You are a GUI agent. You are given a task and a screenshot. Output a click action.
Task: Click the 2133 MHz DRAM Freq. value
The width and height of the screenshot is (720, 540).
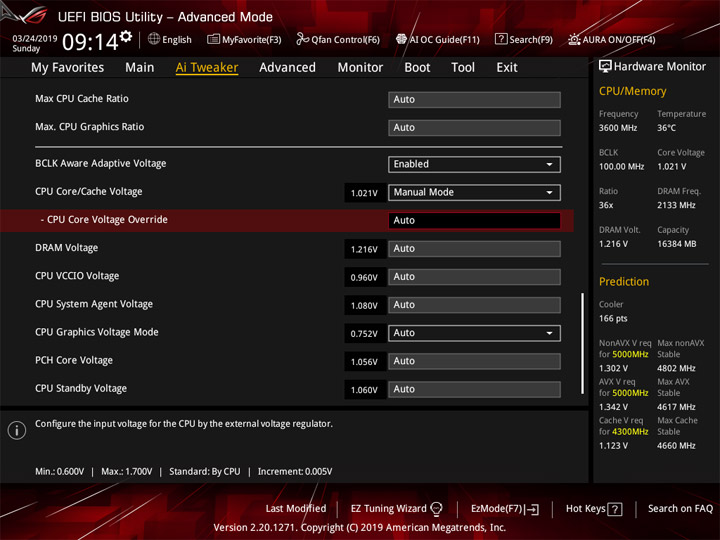click(676, 205)
